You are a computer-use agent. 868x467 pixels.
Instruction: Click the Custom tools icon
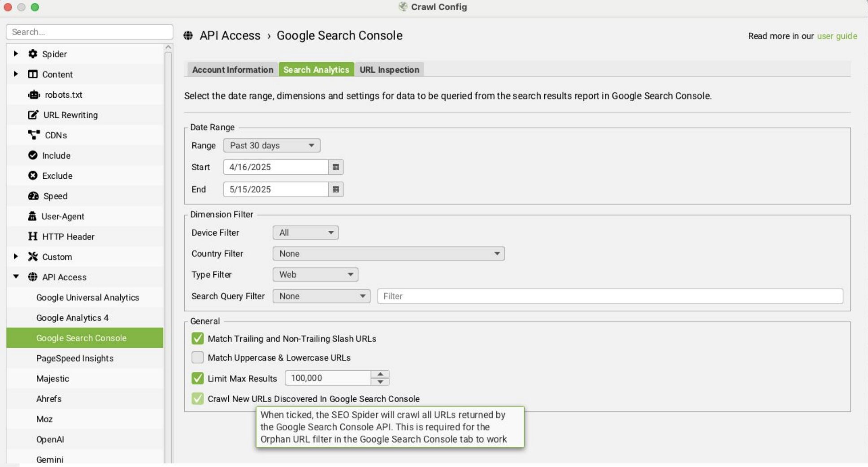[x=33, y=256]
